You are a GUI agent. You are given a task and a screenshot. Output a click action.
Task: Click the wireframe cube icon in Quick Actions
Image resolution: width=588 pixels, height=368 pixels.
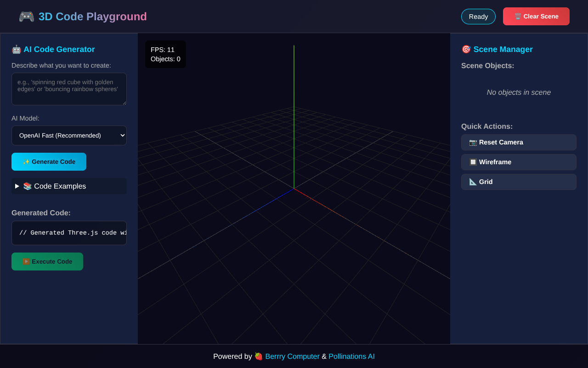tap(472, 162)
